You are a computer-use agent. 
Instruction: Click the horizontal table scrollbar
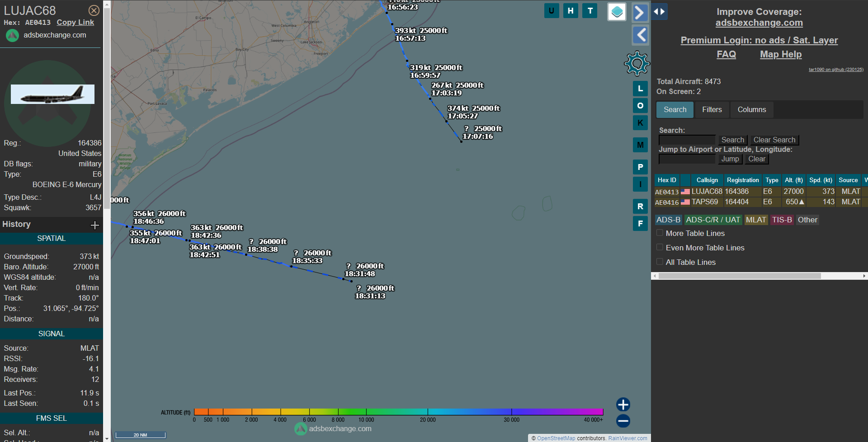[x=740, y=276]
